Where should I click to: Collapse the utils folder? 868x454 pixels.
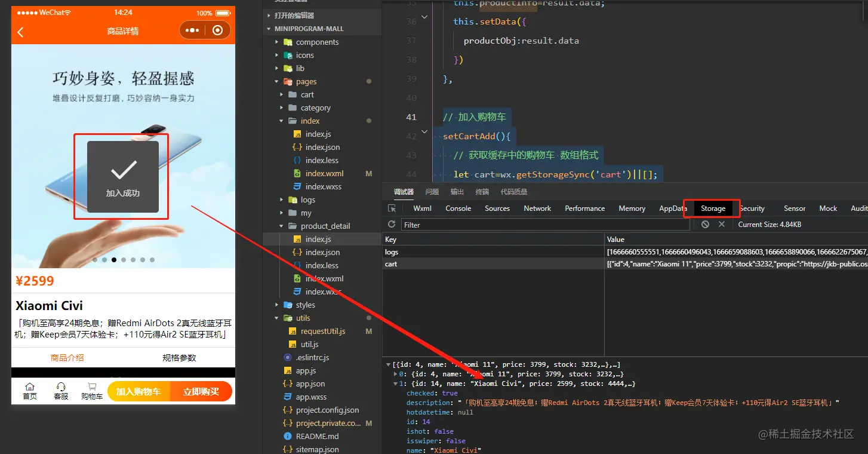pyautogui.click(x=276, y=318)
